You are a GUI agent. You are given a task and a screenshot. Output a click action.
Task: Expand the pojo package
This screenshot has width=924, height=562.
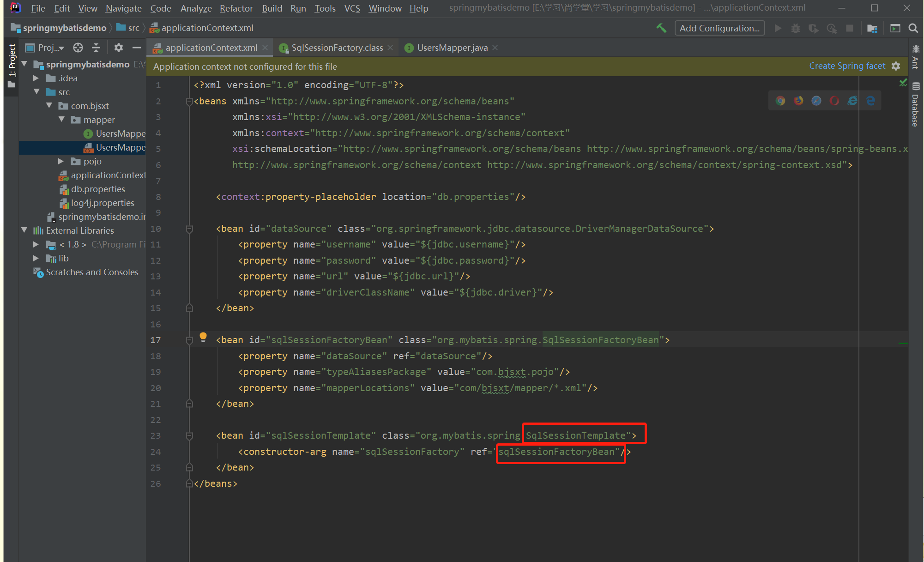[x=61, y=161]
